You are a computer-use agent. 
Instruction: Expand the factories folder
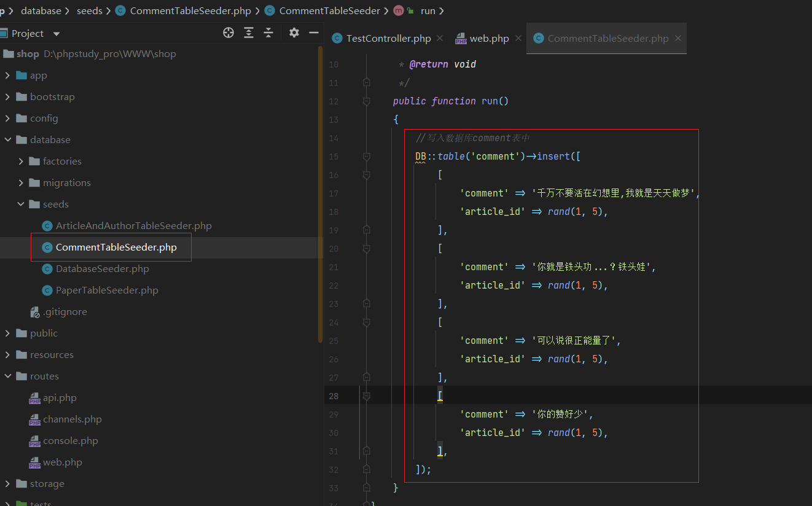click(20, 162)
